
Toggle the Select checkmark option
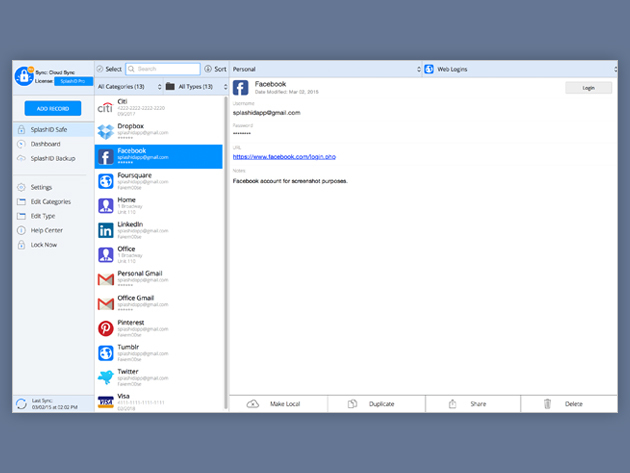tap(109, 69)
